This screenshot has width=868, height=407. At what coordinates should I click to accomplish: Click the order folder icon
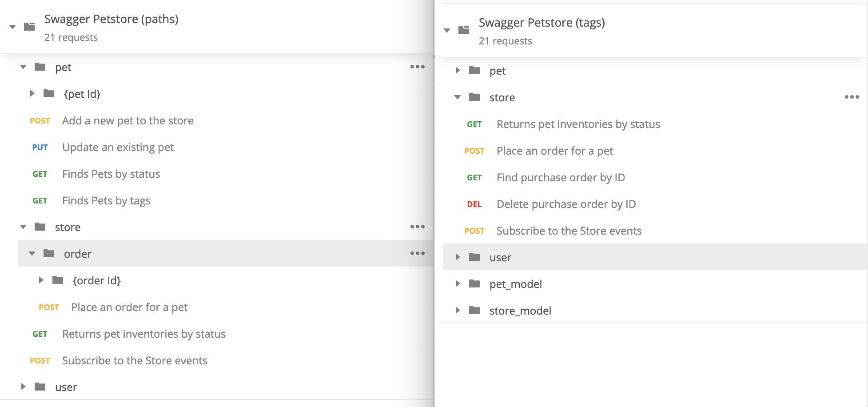[x=49, y=253]
